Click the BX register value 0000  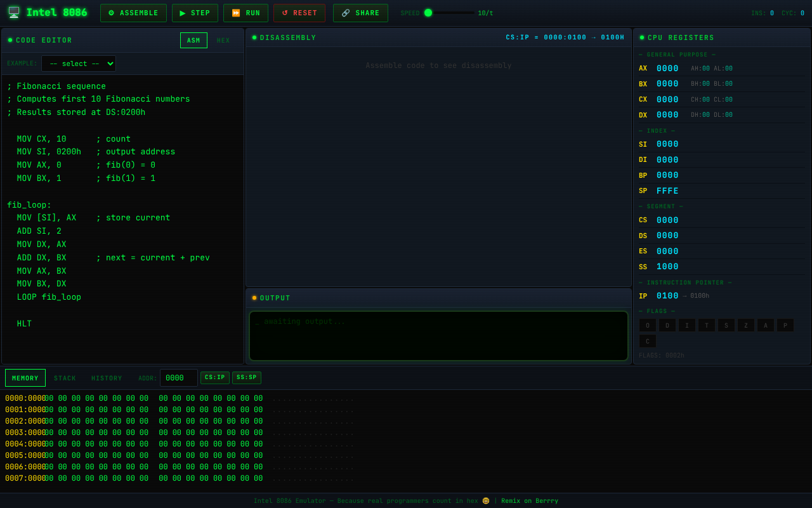pyautogui.click(x=667, y=84)
